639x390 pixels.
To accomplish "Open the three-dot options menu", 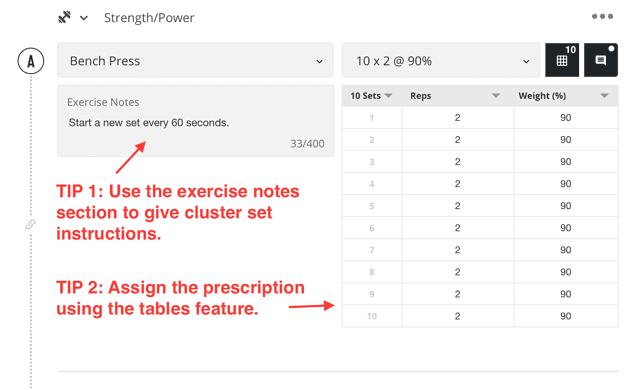I will [x=602, y=16].
